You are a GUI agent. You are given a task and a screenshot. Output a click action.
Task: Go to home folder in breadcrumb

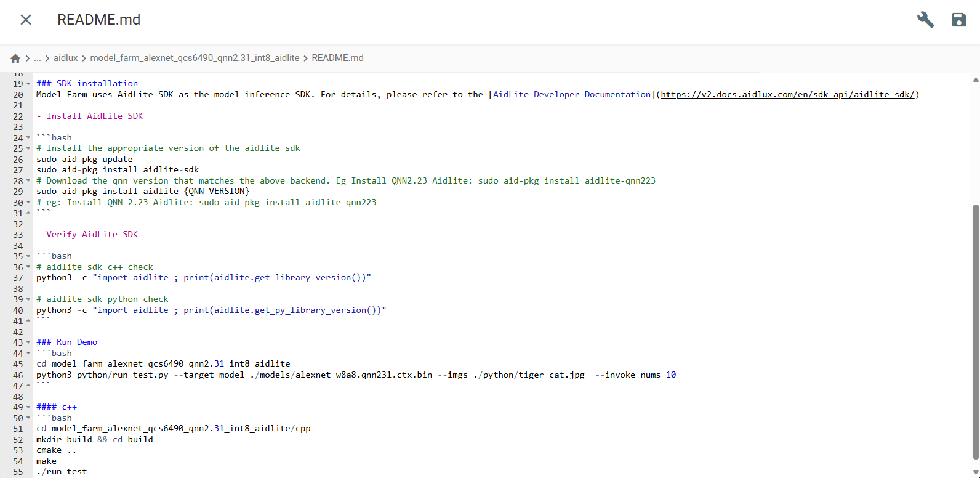15,59
